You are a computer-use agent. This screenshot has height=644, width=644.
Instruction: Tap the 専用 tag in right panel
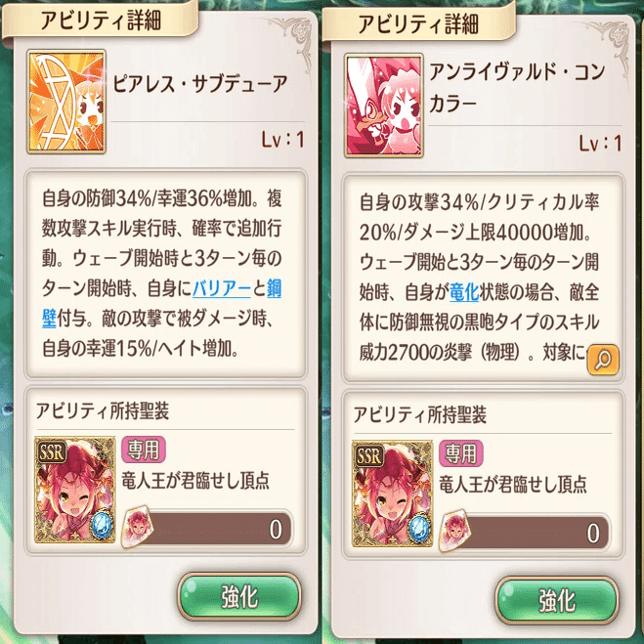[461, 453]
